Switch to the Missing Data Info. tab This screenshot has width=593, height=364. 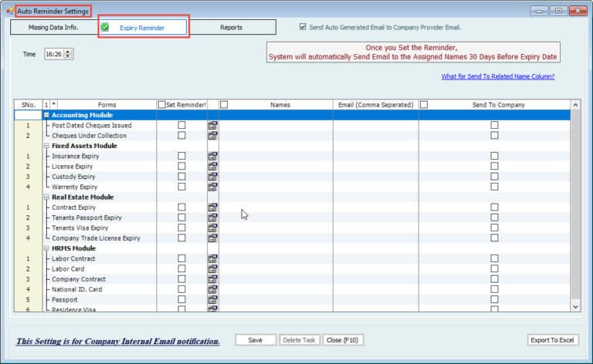point(53,27)
